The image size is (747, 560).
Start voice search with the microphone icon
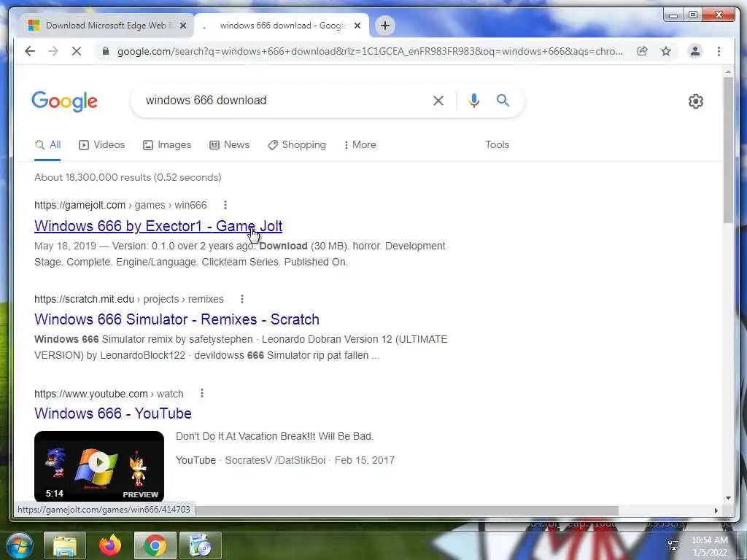(x=473, y=101)
